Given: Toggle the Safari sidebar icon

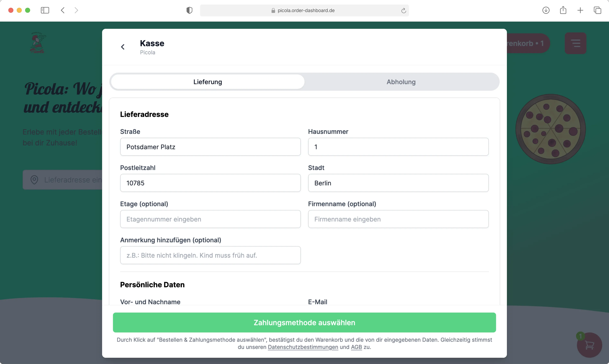Looking at the screenshot, I should coord(45,10).
